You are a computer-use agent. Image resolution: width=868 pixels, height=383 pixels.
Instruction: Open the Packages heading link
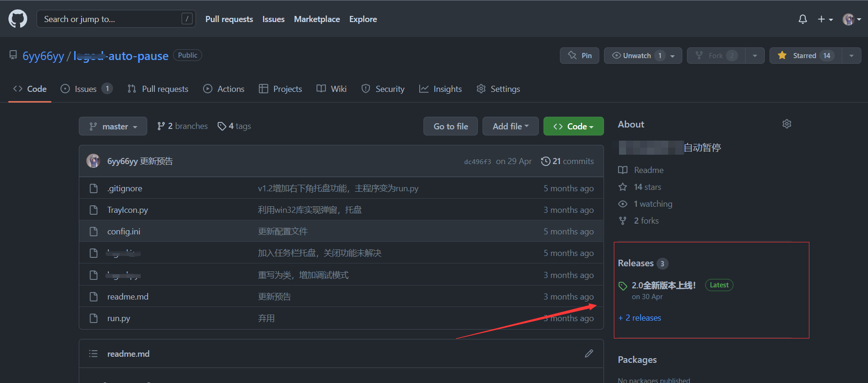(637, 360)
